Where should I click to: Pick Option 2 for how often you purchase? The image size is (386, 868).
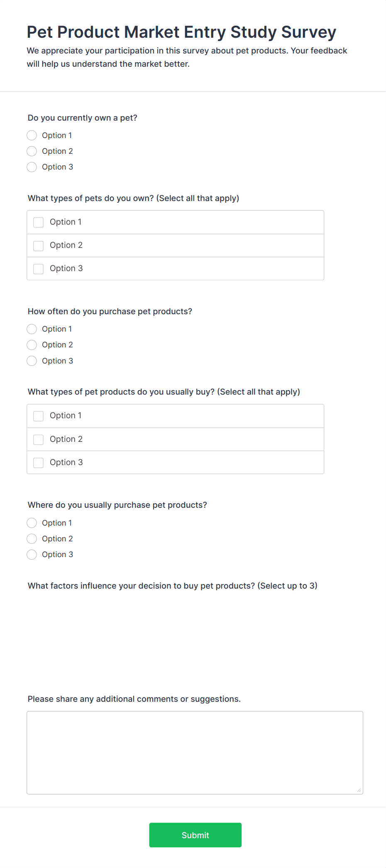[32, 345]
